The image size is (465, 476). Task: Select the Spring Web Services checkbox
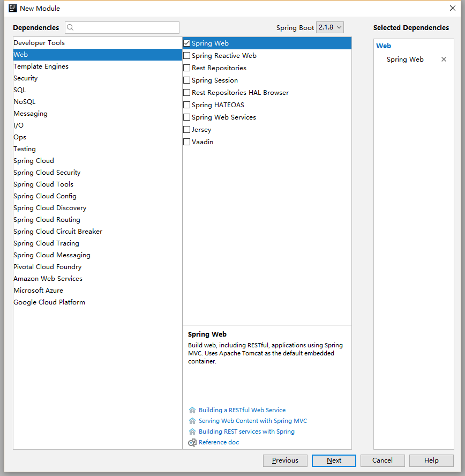(x=187, y=117)
